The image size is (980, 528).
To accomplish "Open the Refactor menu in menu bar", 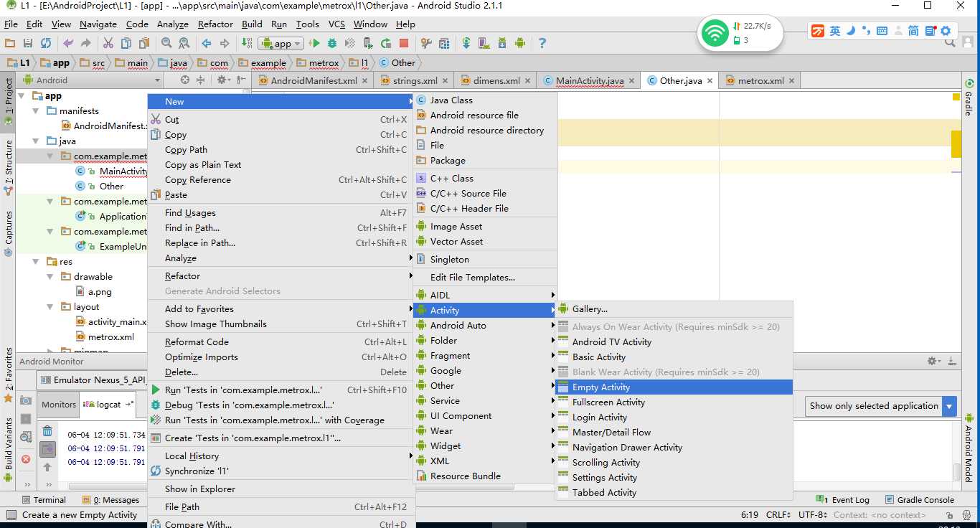I will click(215, 24).
